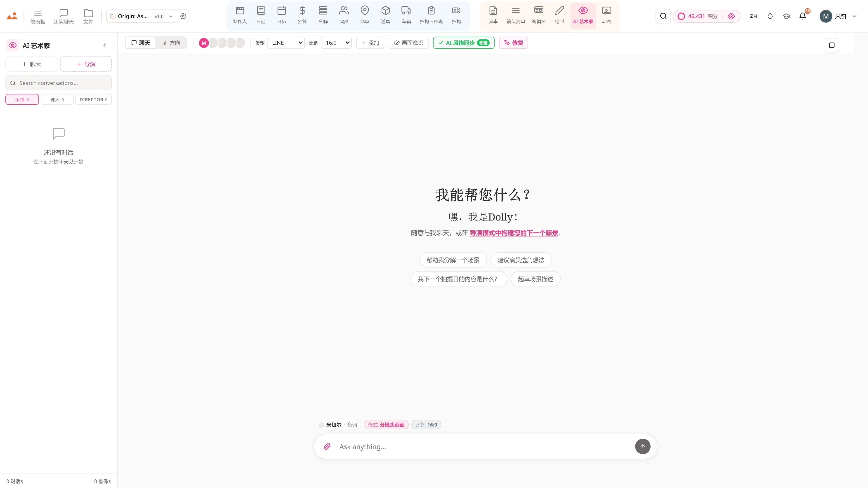Expand the 米奇 user account menu
Image resolution: width=868 pixels, height=488 pixels.
[838, 16]
